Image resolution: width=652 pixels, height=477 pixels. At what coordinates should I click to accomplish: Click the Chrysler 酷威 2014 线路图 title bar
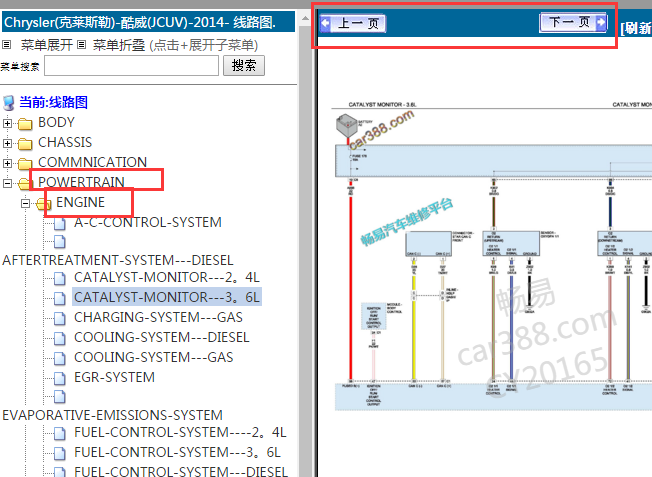pos(148,22)
